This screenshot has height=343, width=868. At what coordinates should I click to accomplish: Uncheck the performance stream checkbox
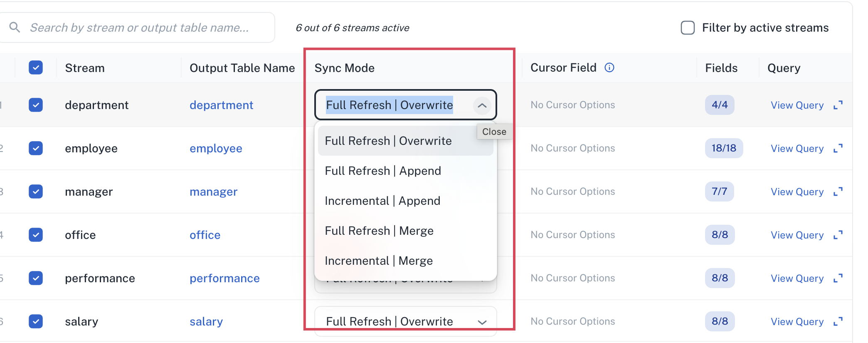tap(36, 278)
